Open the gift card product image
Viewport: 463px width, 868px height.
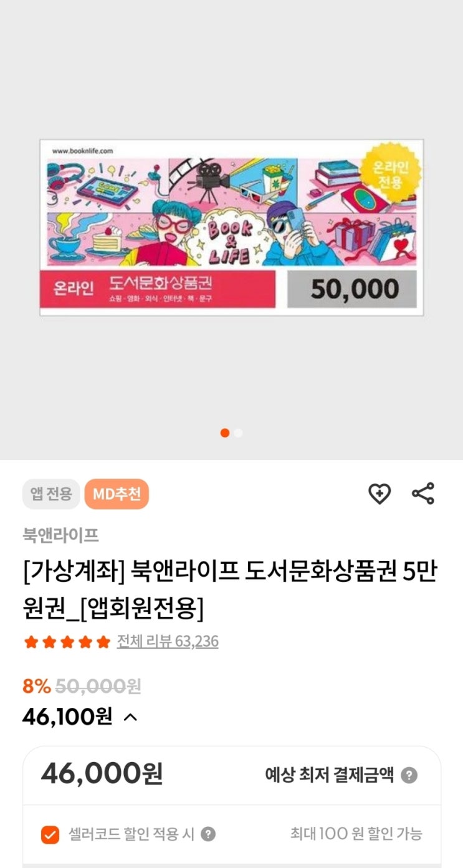pos(232,227)
